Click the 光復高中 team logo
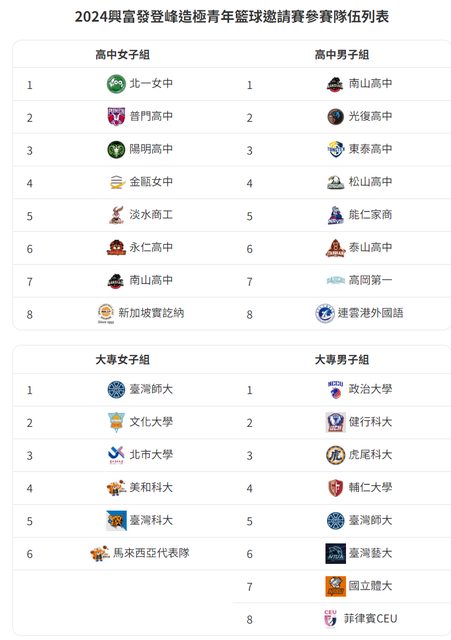The width and height of the screenshot is (451, 640). [x=335, y=117]
